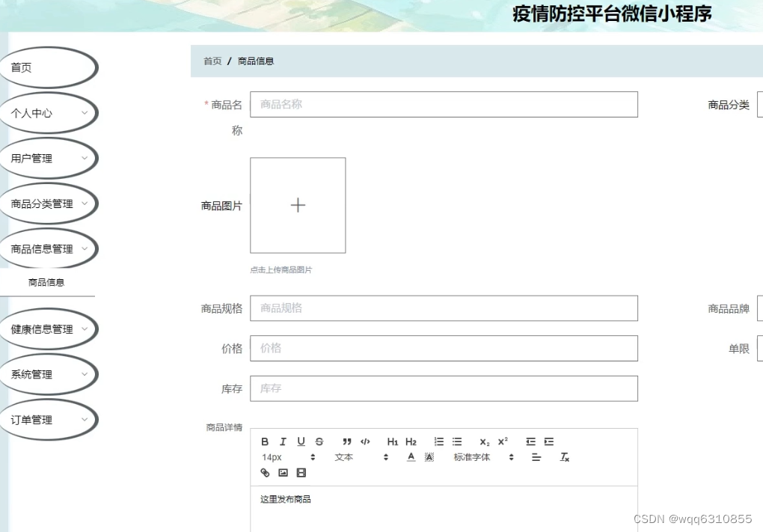Increase indent in the editor
This screenshot has height=532, width=763.
[x=549, y=441]
